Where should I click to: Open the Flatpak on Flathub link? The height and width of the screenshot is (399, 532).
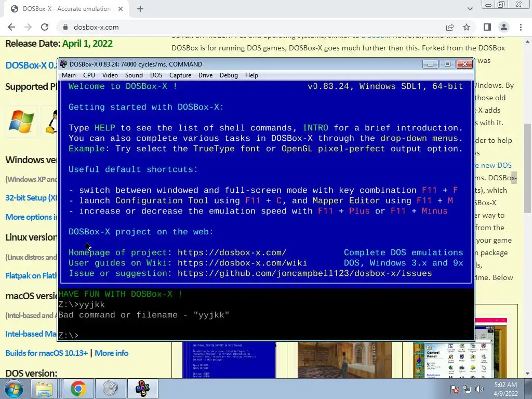click(x=31, y=276)
